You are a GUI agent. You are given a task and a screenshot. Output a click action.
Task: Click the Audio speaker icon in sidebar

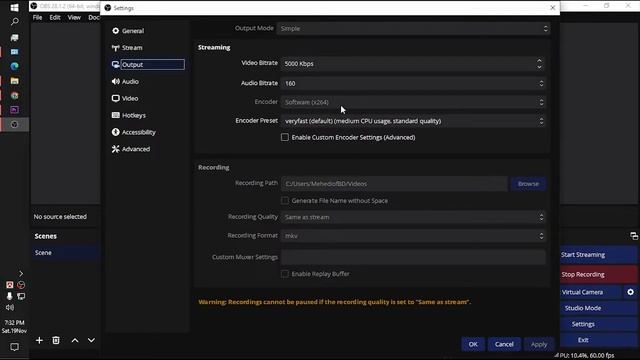(x=116, y=82)
